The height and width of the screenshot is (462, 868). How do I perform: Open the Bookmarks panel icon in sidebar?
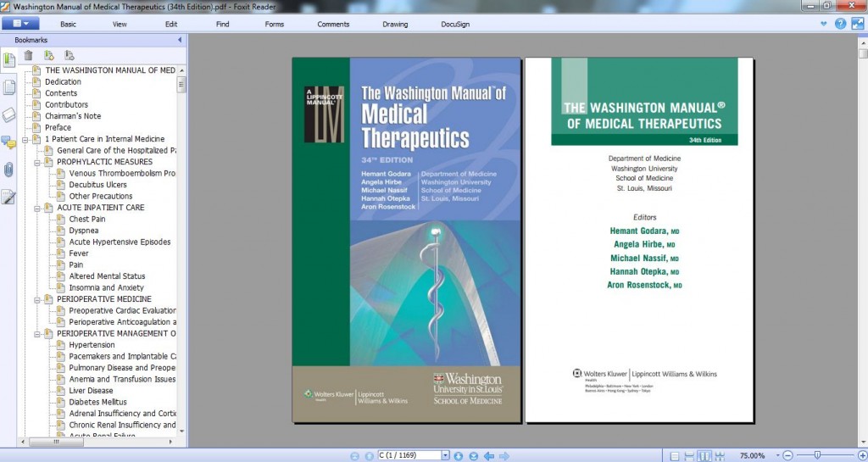(x=8, y=58)
